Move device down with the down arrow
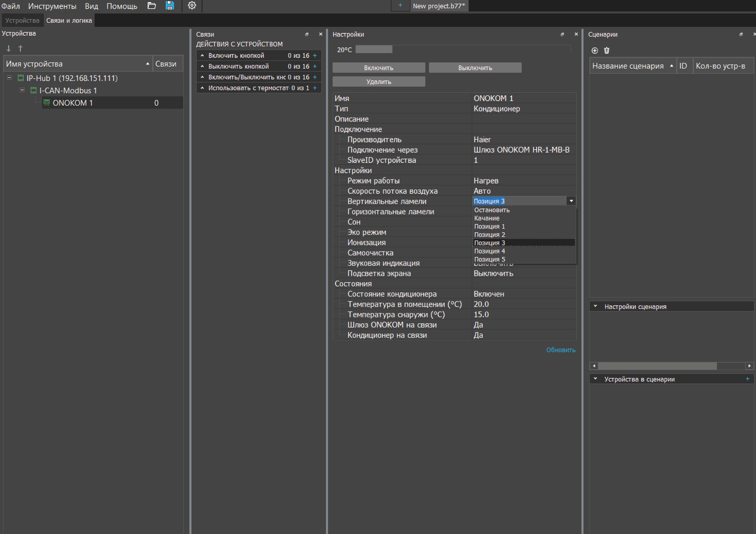The height and width of the screenshot is (534, 756). pyautogui.click(x=9, y=48)
